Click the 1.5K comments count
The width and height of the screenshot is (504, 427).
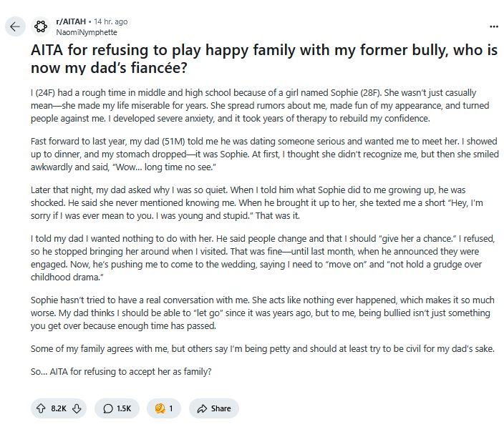click(124, 408)
